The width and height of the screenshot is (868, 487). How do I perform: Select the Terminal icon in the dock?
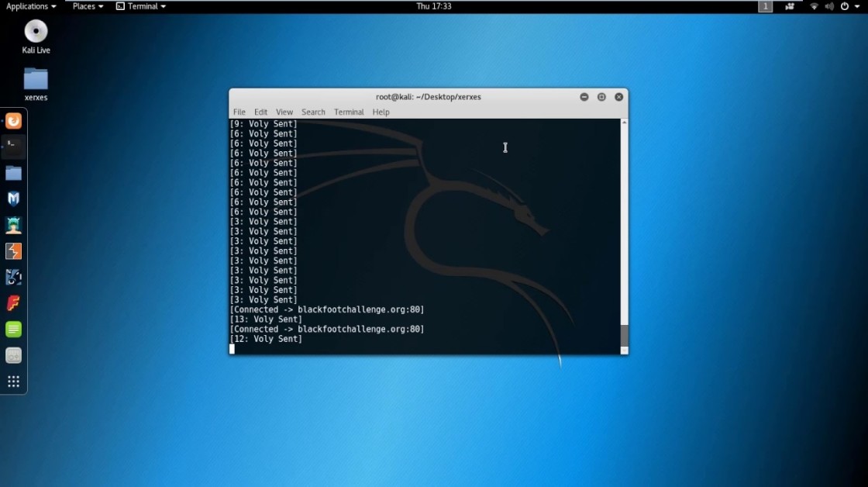coord(13,147)
